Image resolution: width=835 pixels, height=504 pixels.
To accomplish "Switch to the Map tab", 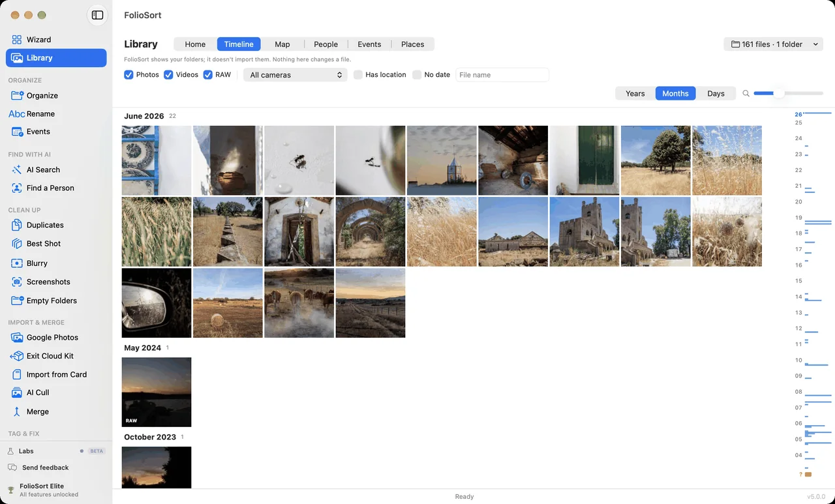I will (x=282, y=44).
